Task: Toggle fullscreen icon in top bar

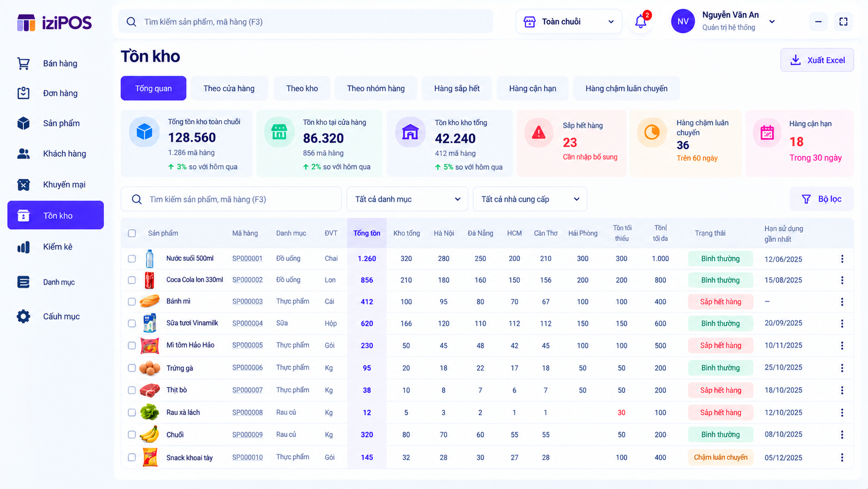Action: tap(843, 21)
